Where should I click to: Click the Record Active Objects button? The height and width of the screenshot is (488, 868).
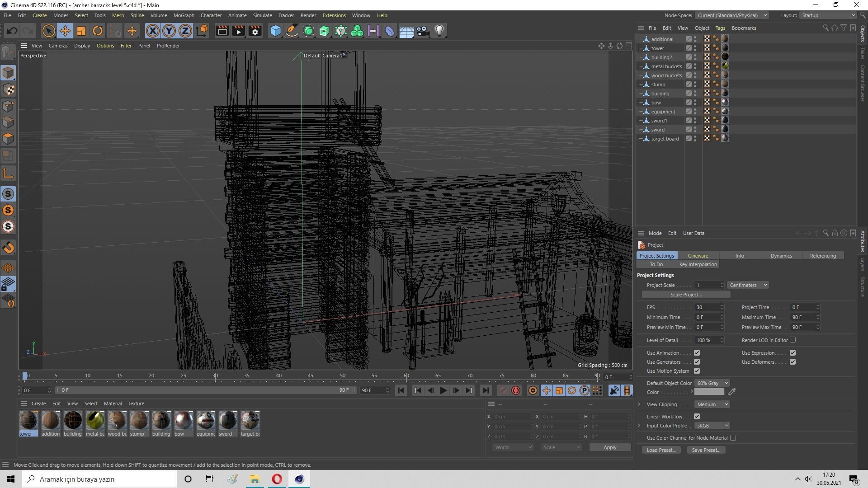(x=503, y=390)
